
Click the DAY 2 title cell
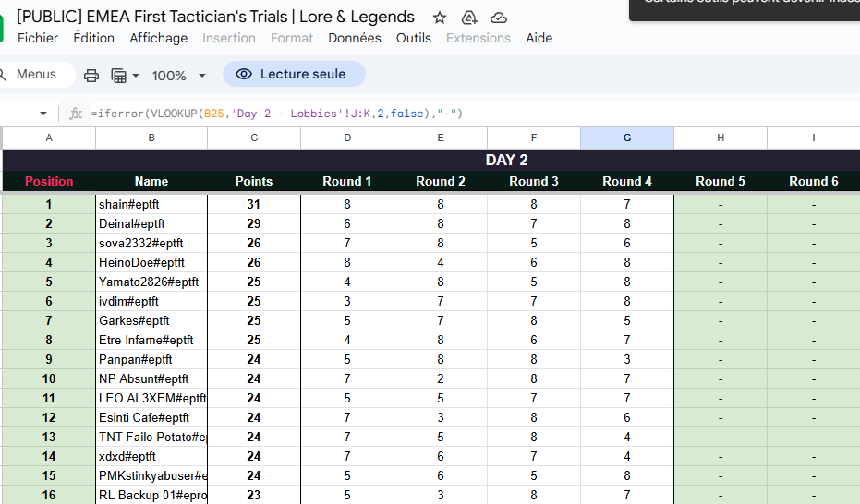click(506, 160)
